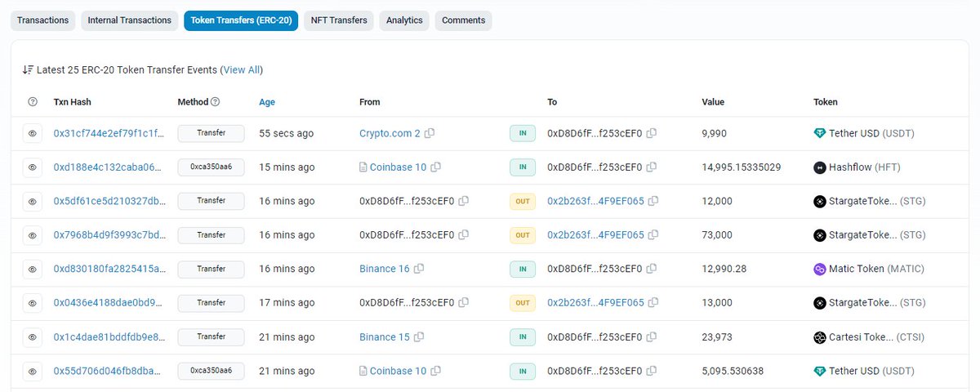This screenshot has height=392, width=980.
Task: View details for transaction 0x7968b4d9f3993c7bd
Action: (x=33, y=235)
